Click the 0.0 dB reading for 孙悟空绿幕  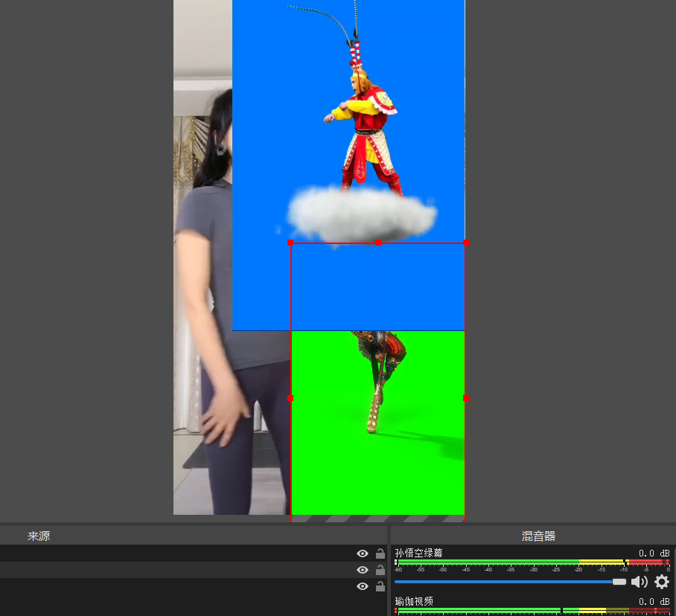(654, 553)
